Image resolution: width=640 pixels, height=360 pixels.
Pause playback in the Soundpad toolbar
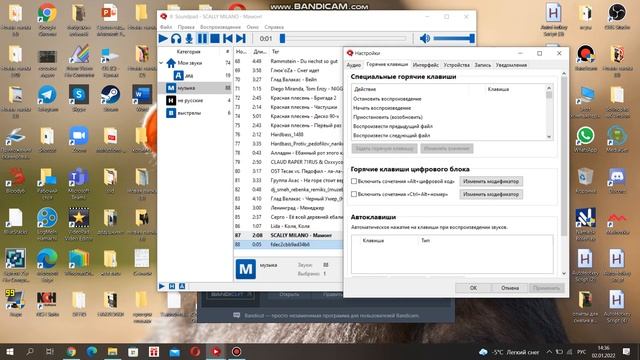point(202,38)
